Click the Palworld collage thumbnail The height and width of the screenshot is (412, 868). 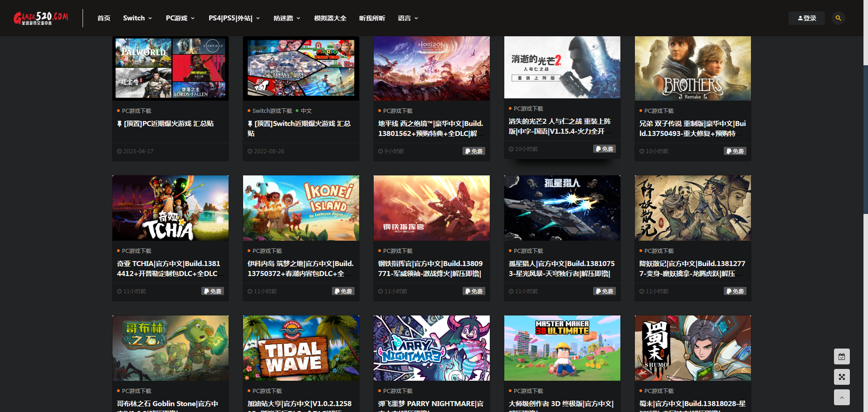coord(171,68)
